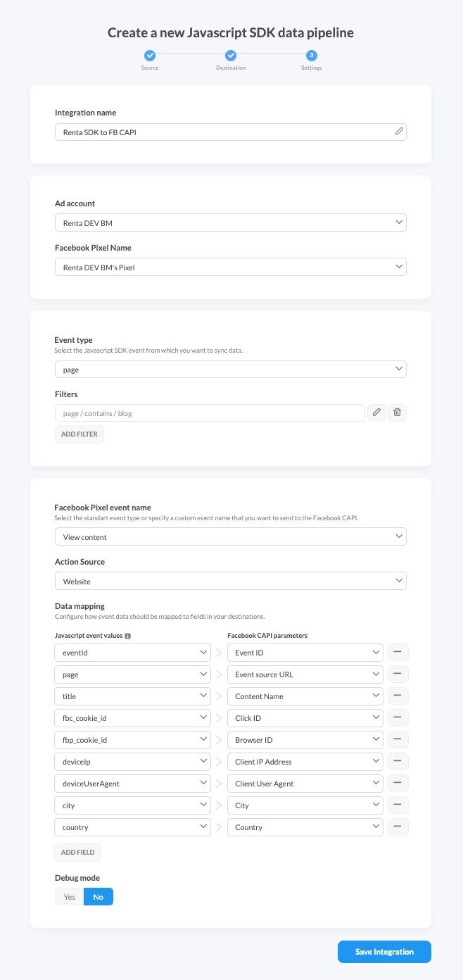The image size is (463, 980).
Task: Click the Source step checkmark icon
Action: 150,54
